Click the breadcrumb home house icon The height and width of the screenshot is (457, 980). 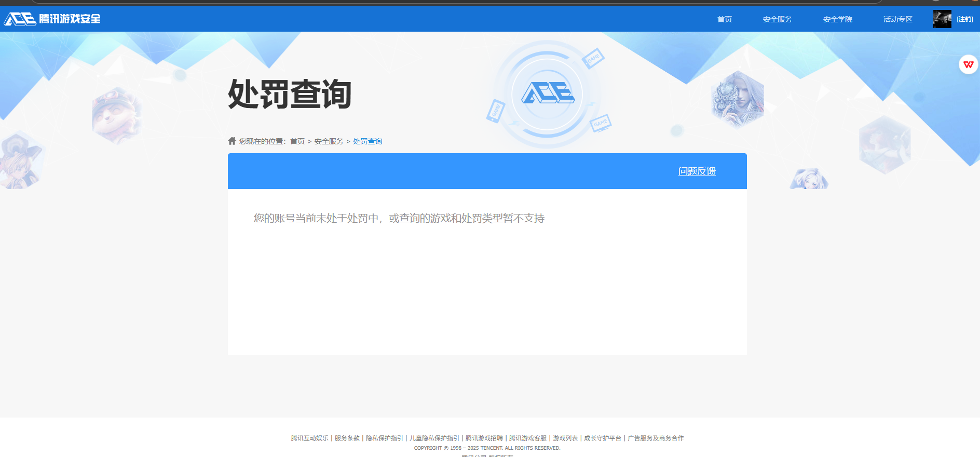click(232, 141)
